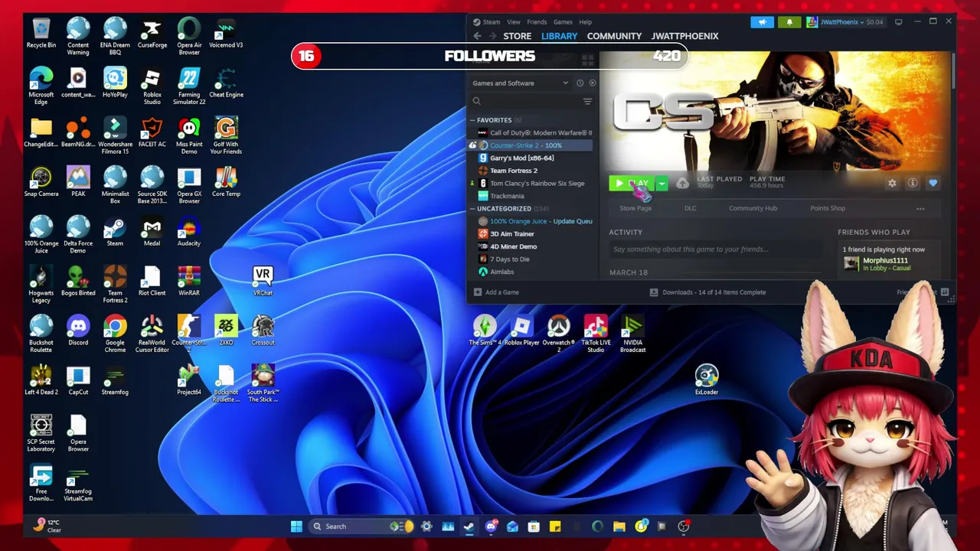980x551 pixels.
Task: Open the game's Store Page link
Action: coord(635,208)
